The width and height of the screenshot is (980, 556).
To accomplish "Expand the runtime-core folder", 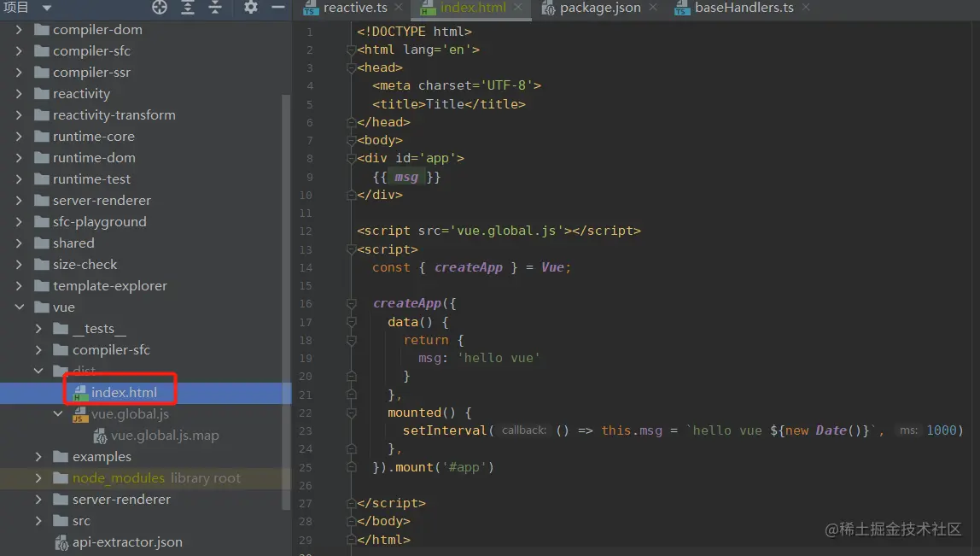I will 19,136.
